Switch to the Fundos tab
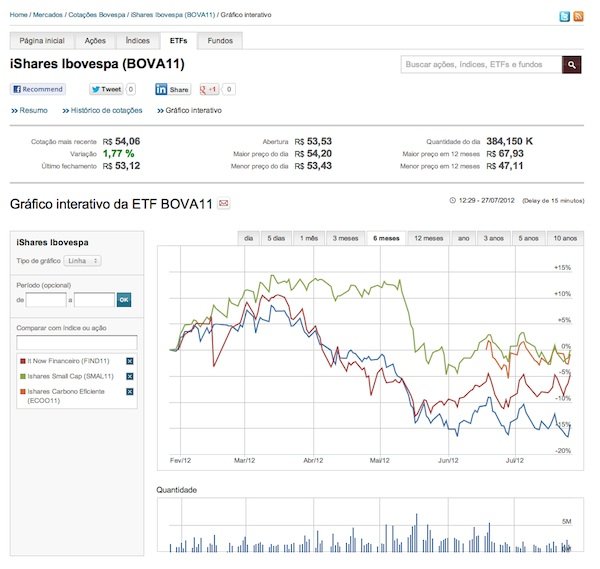The image size is (600, 569). coord(220,41)
